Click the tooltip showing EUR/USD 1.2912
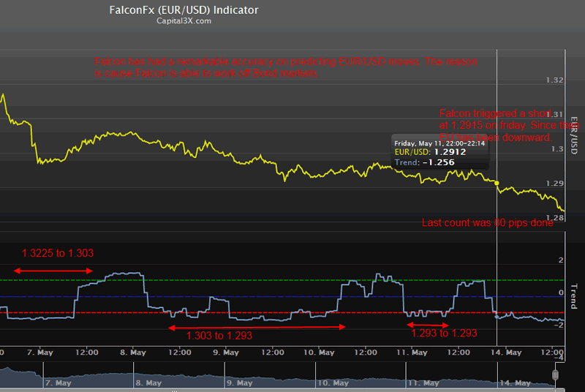Screen dimensions: 585x392 coord(438,153)
